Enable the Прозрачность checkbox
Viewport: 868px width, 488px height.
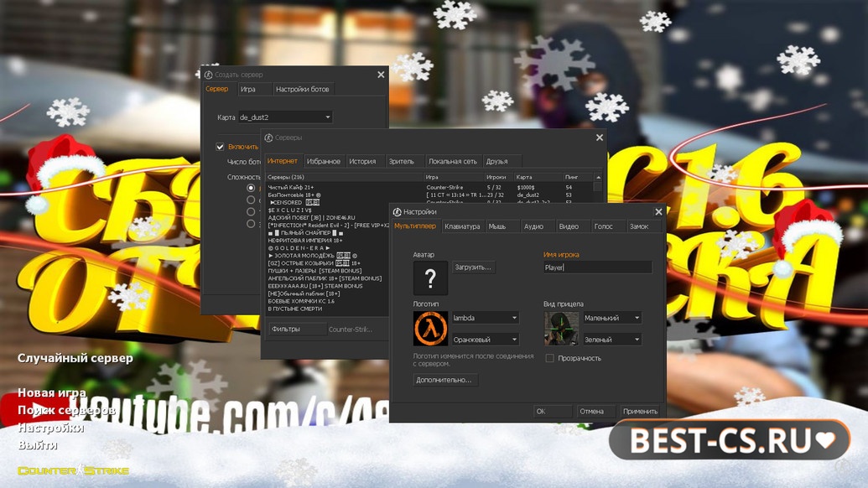[549, 358]
